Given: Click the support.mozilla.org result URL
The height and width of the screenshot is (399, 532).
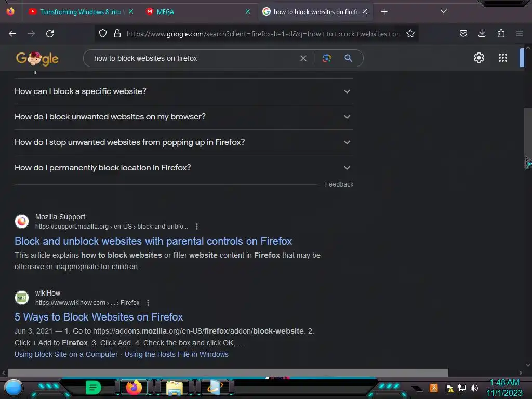Looking at the screenshot, I should 111,227.
